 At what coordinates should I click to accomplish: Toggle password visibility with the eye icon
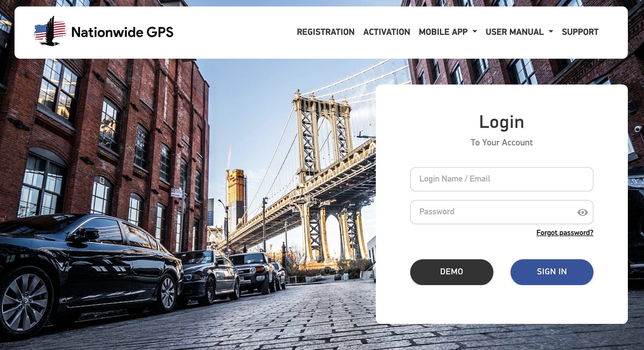click(x=582, y=212)
